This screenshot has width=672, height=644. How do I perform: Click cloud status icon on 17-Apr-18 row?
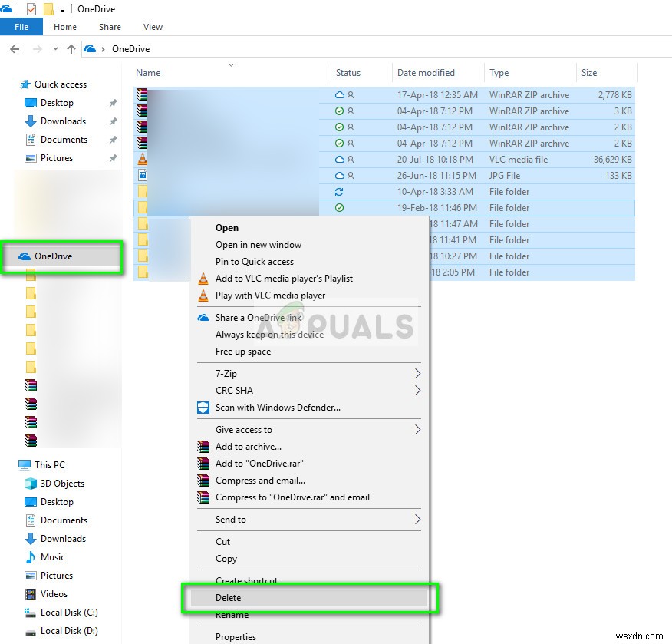[x=339, y=95]
